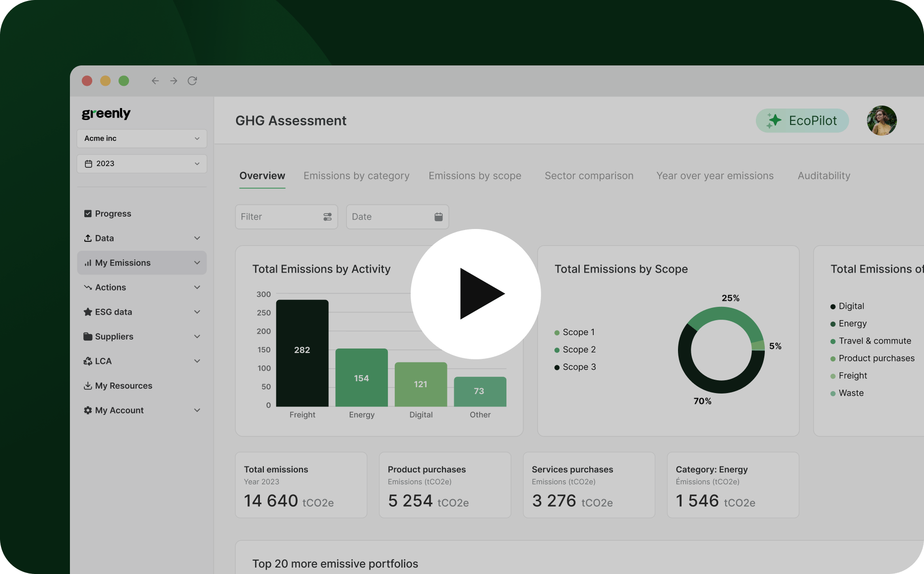The width and height of the screenshot is (924, 574).
Task: Click the 'Top 20 more emissive portfolios' heading
Action: (335, 564)
